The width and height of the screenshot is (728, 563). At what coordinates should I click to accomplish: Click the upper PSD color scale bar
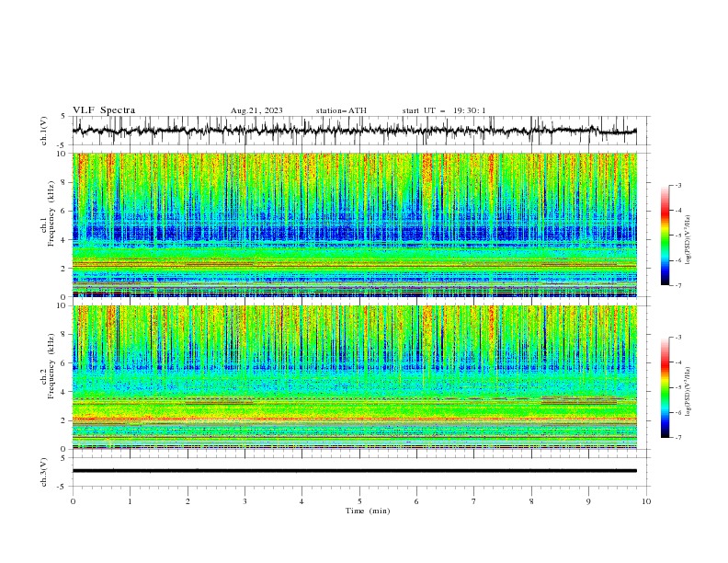click(x=665, y=235)
